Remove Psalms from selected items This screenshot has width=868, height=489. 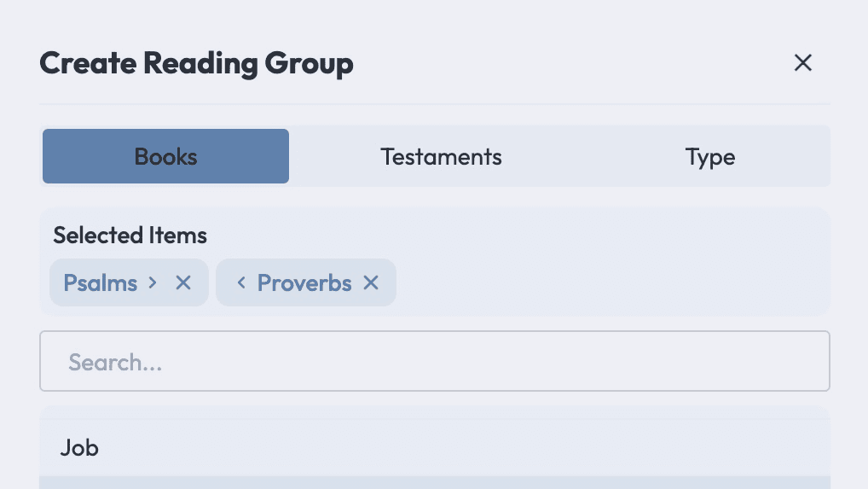[x=183, y=283]
